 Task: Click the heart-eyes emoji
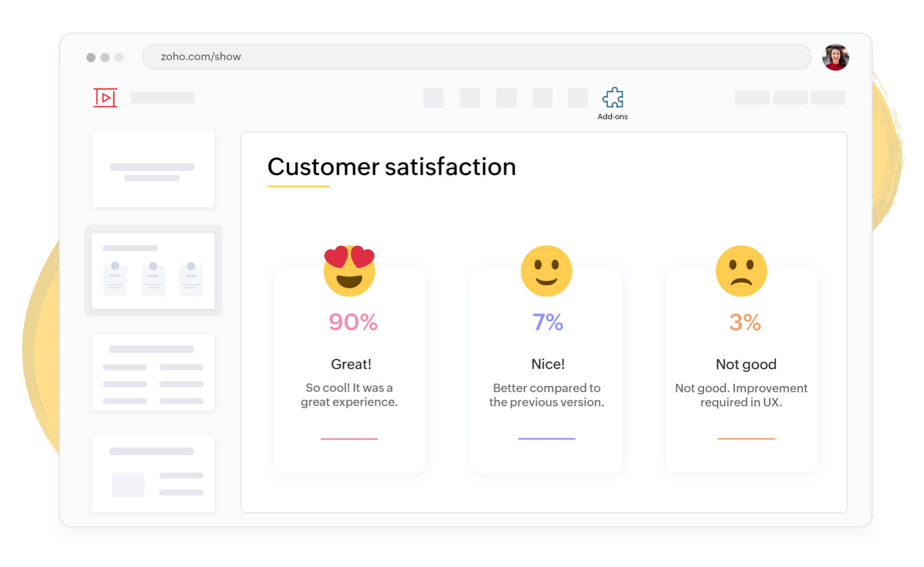click(349, 270)
